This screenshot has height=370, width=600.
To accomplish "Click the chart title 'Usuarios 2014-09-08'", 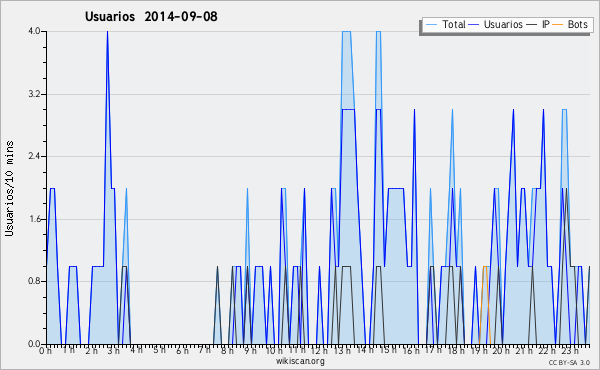I will [151, 16].
